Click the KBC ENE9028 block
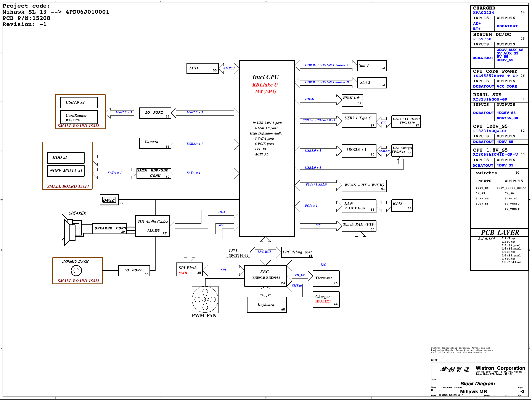The height and width of the screenshot is (400, 532). 265,276
